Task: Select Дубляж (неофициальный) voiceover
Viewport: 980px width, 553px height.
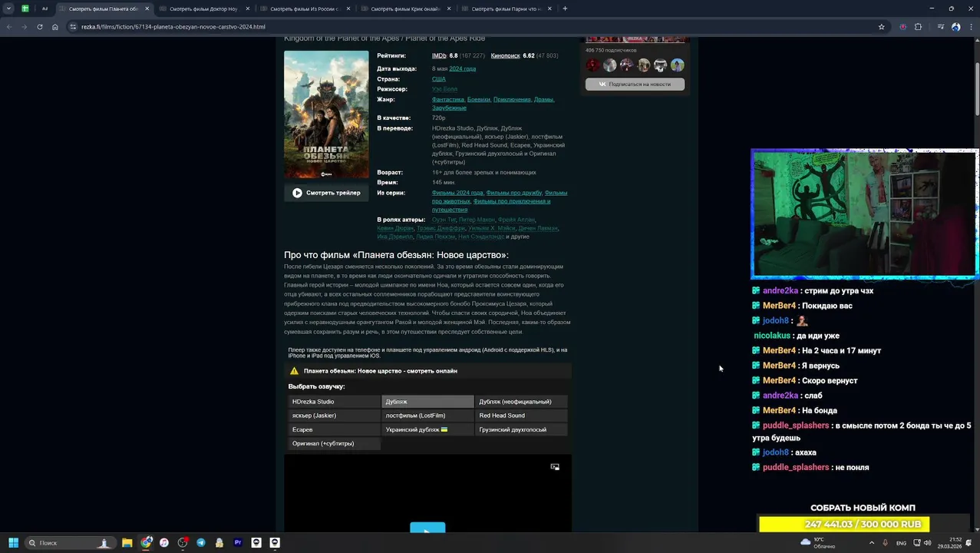Action: pos(521,402)
